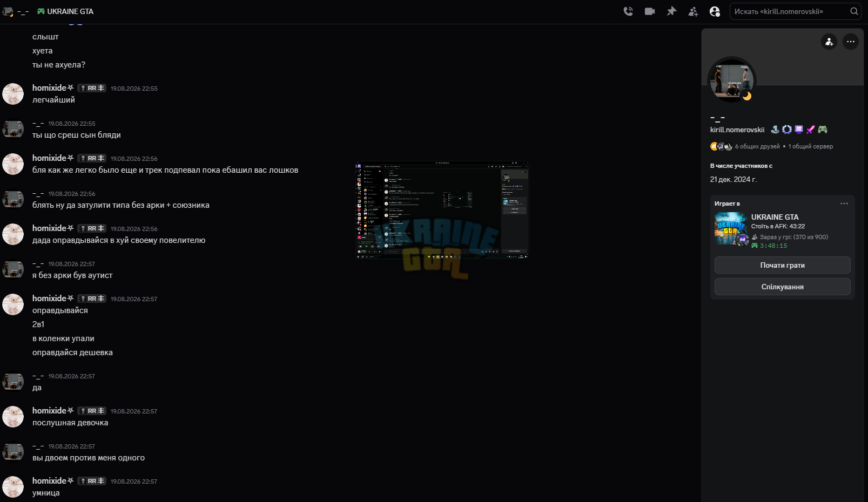Toggle the user profile panel icon
Image resolution: width=868 pixels, height=502 pixels.
(715, 11)
